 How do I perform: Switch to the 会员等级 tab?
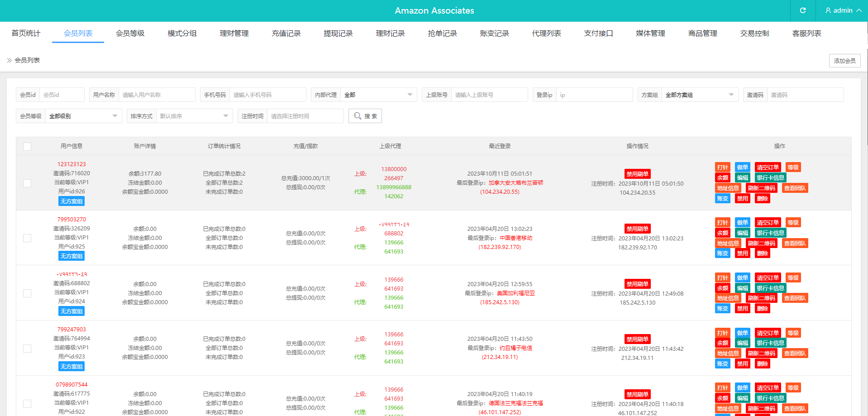click(129, 33)
